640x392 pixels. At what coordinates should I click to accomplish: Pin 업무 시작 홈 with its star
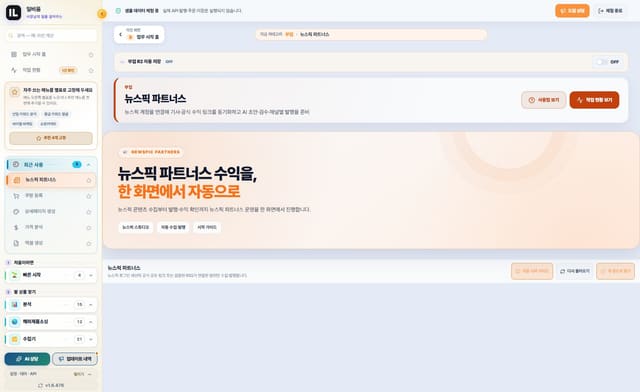pos(91,55)
